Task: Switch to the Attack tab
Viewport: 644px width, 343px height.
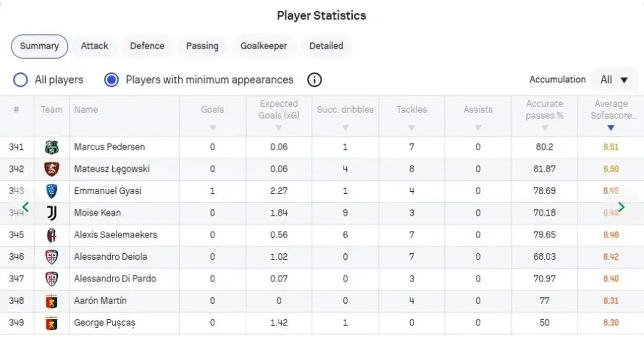Action: point(94,46)
